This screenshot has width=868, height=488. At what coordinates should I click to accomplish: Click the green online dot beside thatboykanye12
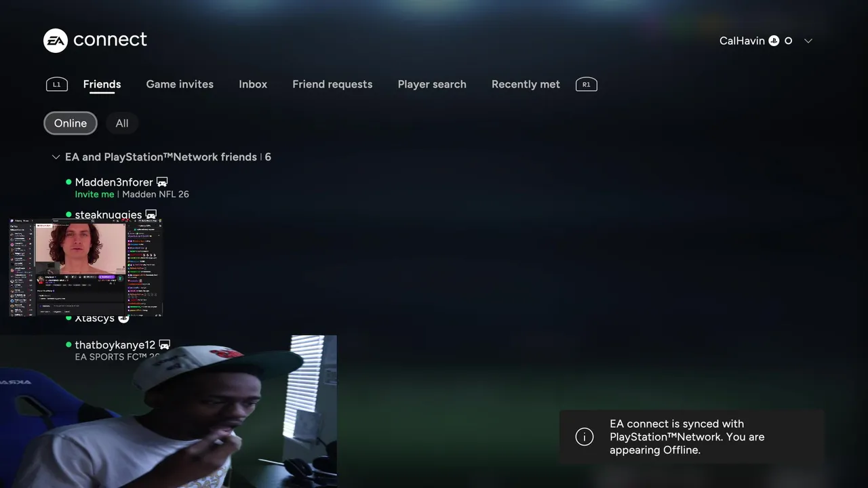tap(68, 345)
